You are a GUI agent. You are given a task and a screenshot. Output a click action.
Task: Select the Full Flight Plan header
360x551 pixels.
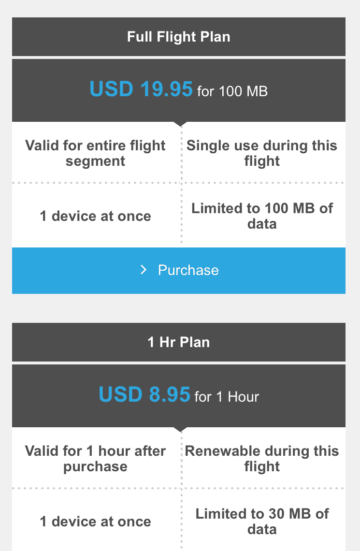click(x=179, y=37)
